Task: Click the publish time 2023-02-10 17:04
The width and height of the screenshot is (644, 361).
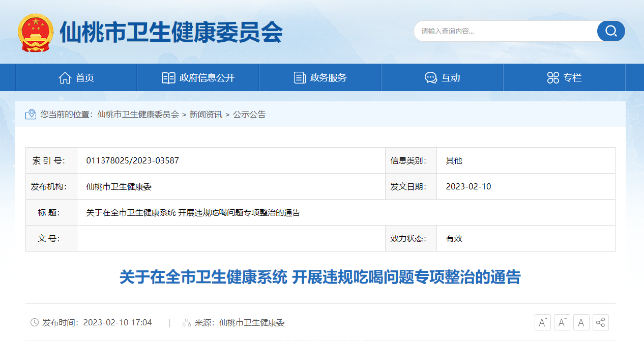Action: 118,322
